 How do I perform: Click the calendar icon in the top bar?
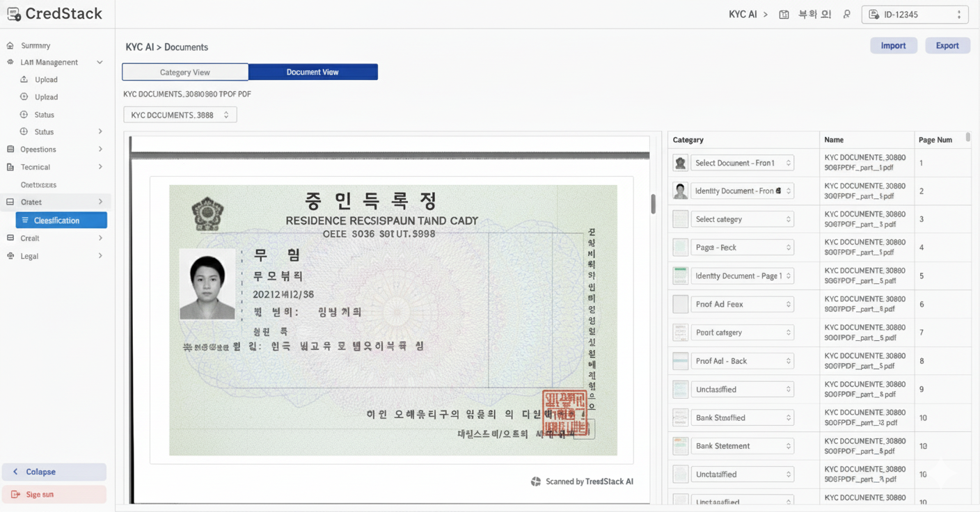click(784, 13)
